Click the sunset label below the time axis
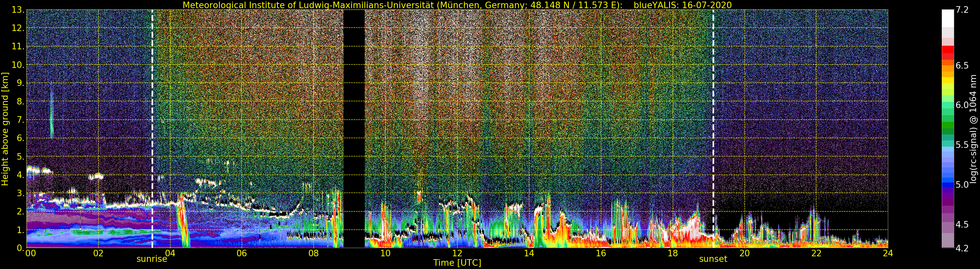The width and height of the screenshot is (980, 269). (713, 259)
